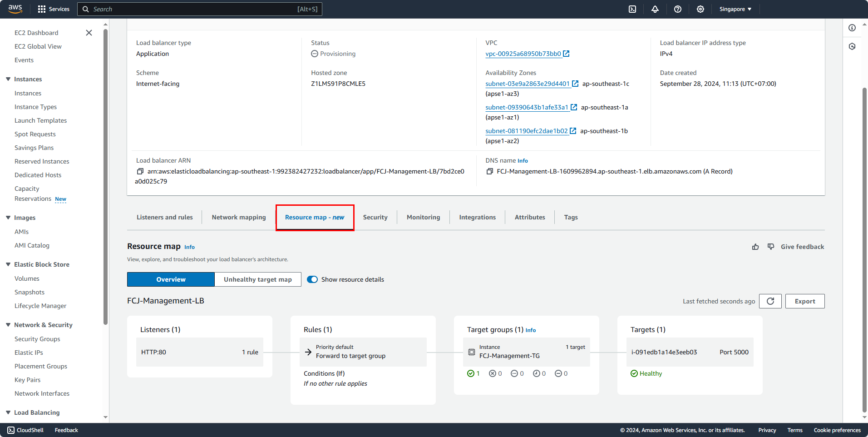868x437 pixels.
Task: Switch to the Monitoring tab
Action: tap(423, 217)
